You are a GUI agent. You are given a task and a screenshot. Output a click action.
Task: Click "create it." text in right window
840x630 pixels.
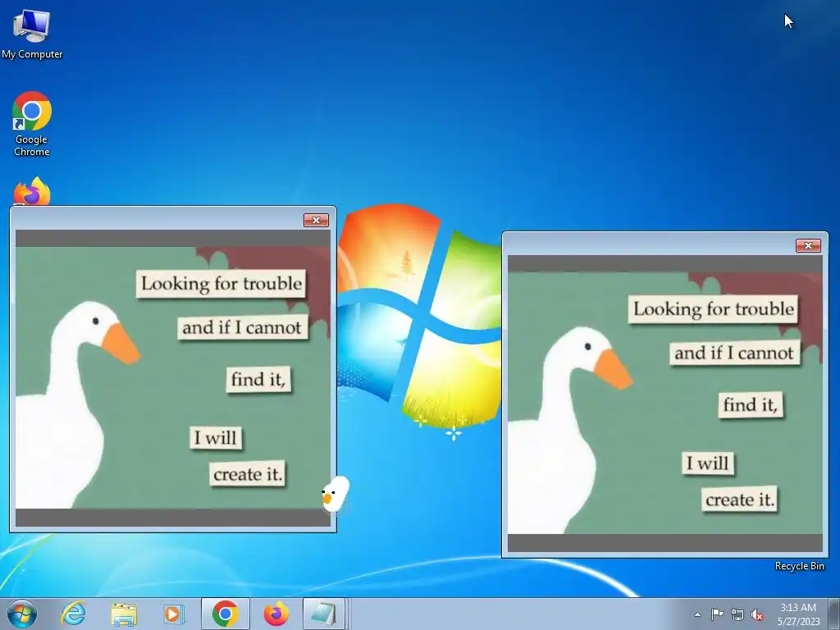[740, 500]
